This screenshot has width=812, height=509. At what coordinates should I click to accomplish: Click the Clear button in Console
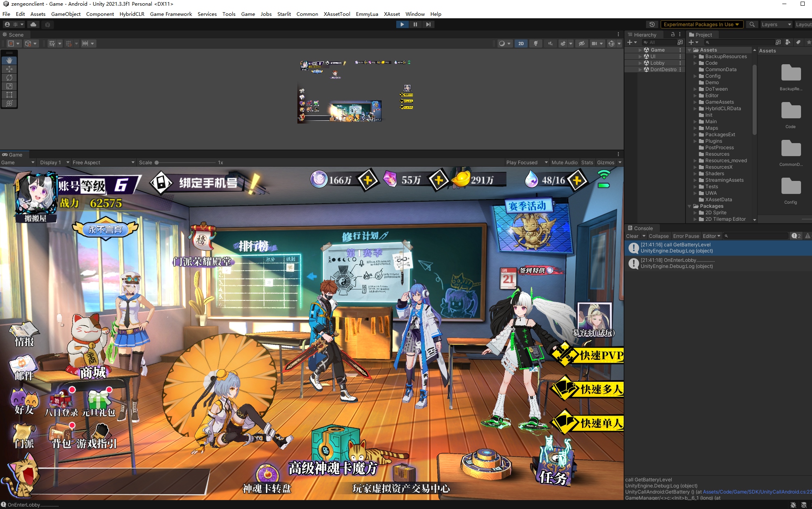pos(632,236)
